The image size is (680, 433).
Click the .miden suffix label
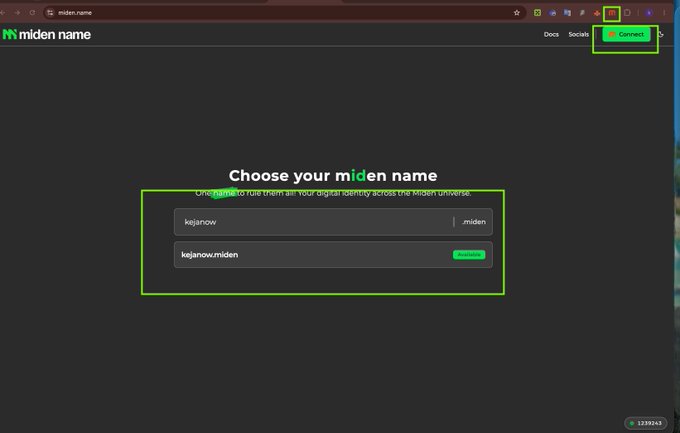click(x=474, y=222)
